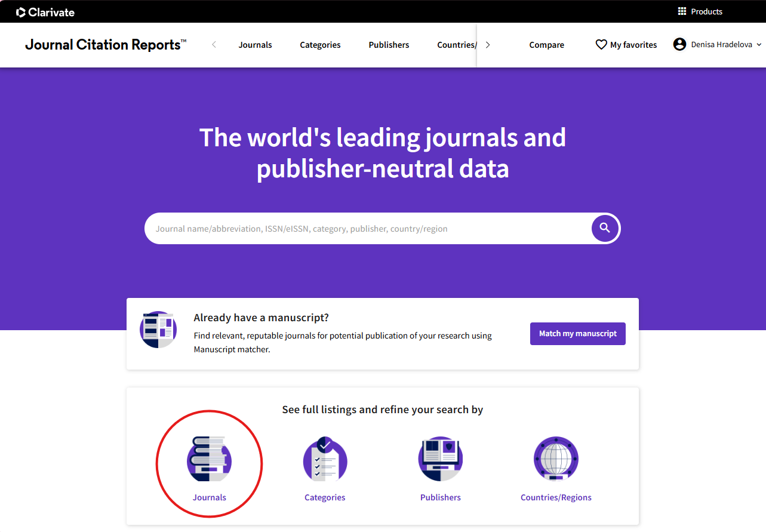Click the Clarivate logo
This screenshot has height=532, width=766.
click(x=45, y=12)
